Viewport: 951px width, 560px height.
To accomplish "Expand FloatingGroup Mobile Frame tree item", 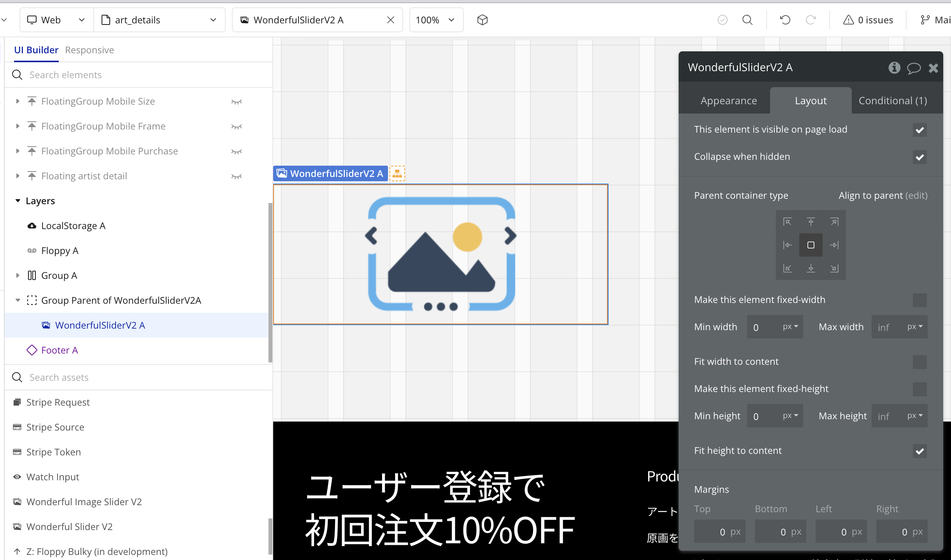I will (x=18, y=126).
